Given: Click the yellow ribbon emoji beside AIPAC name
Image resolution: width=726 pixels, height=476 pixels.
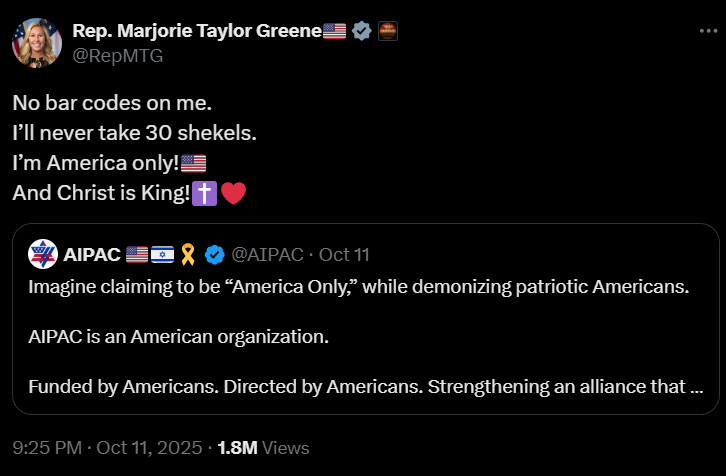Looking at the screenshot, I should pos(187,255).
